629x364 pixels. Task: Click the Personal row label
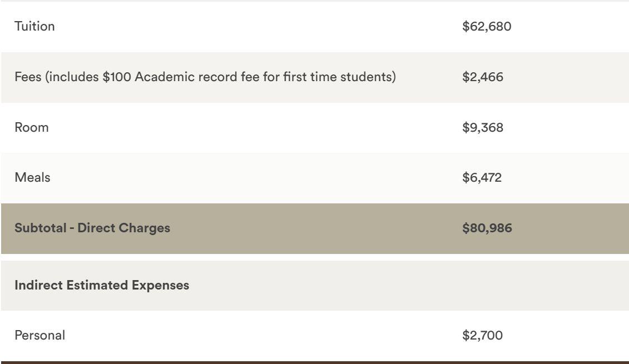click(39, 336)
